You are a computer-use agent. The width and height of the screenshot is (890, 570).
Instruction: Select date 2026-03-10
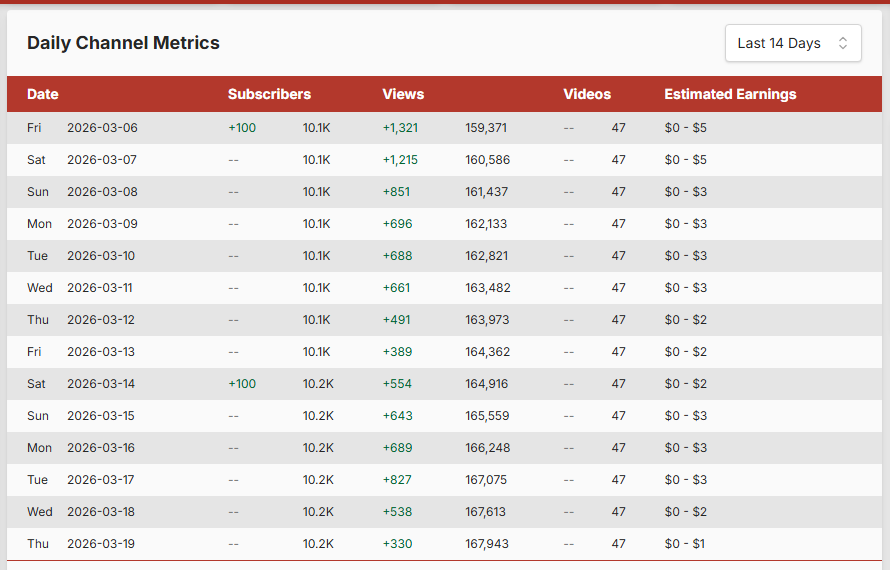pos(101,256)
